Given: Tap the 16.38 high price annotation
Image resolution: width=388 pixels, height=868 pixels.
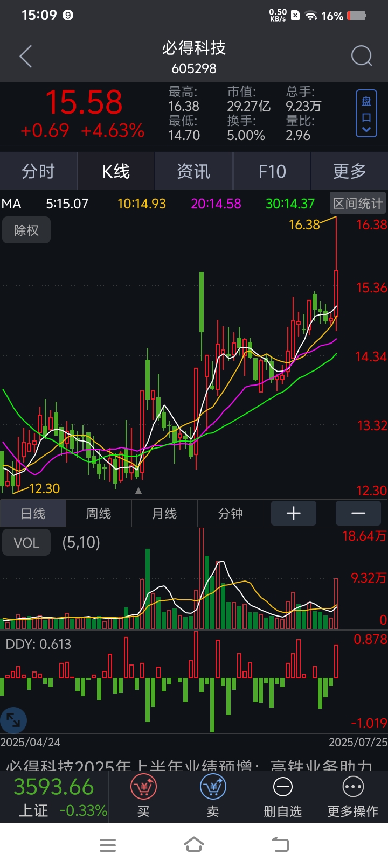Looking at the screenshot, I should coord(304,224).
